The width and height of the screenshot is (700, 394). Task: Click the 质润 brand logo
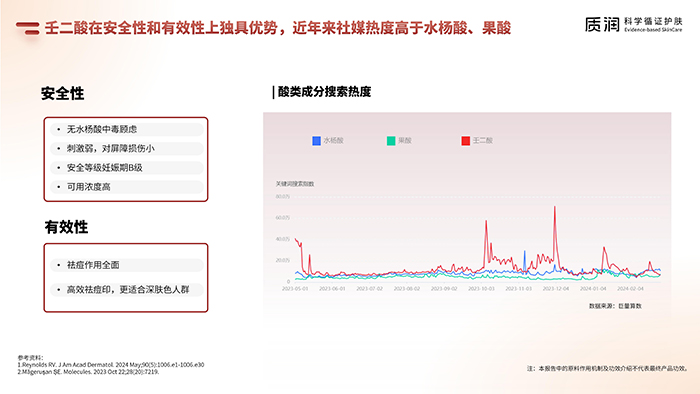tap(633, 25)
